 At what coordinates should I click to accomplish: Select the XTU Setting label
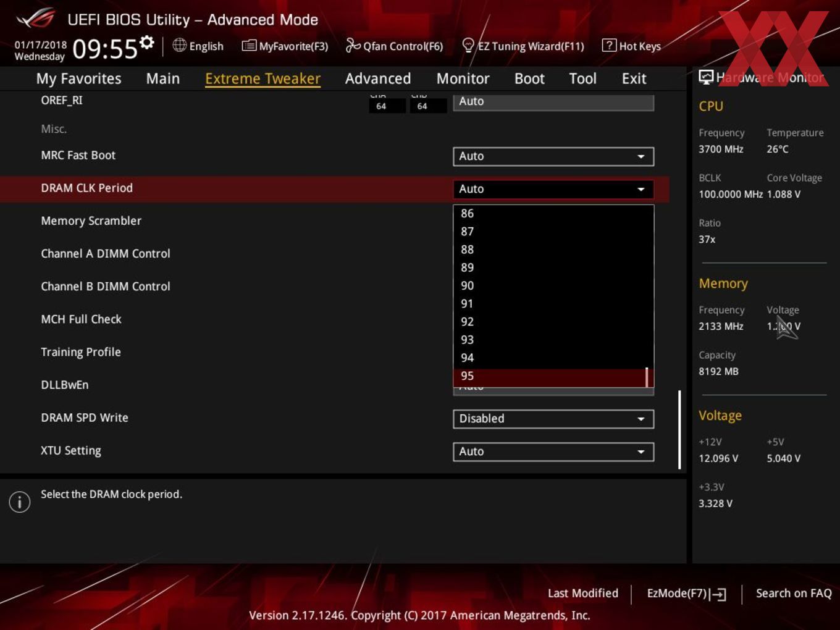coord(71,451)
